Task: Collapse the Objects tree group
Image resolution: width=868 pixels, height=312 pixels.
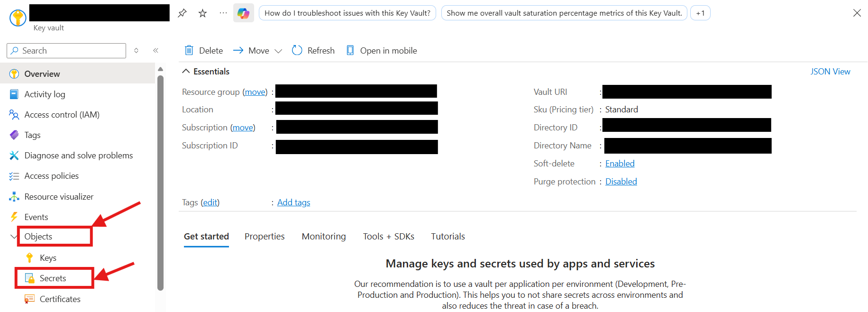Action: [14, 237]
